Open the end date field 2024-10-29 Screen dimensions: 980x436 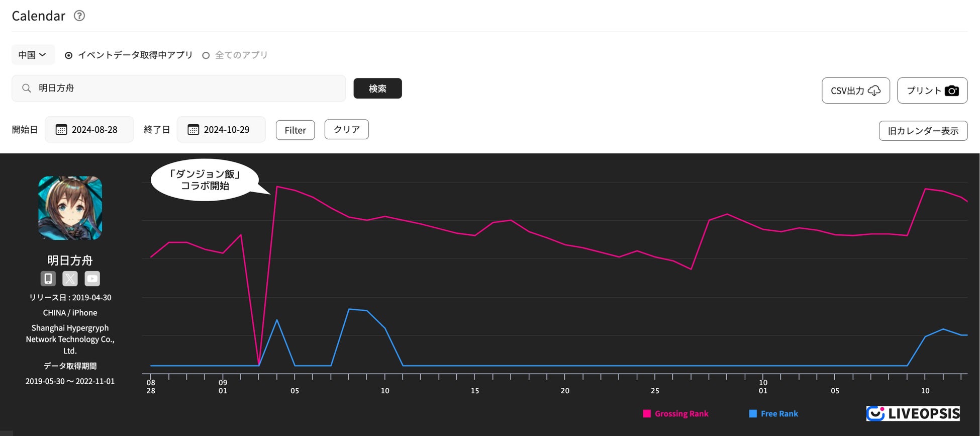[221, 130]
